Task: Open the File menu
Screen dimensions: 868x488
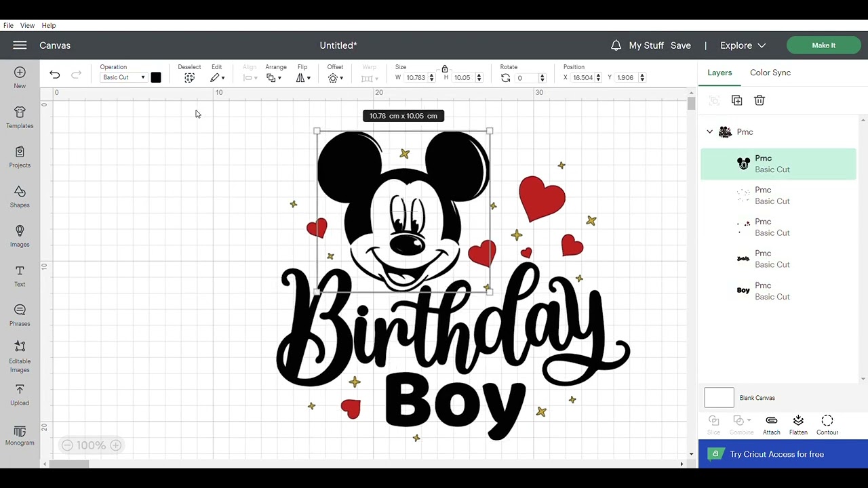Action: point(8,25)
